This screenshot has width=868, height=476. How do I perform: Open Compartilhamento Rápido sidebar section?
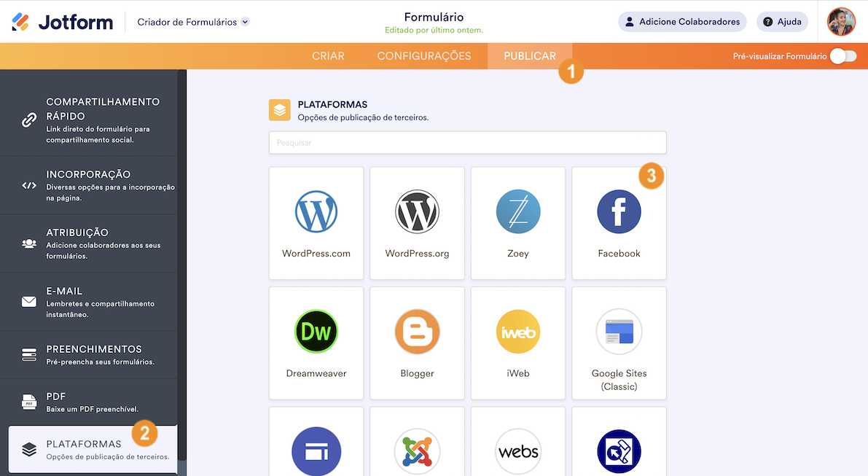tap(89, 120)
